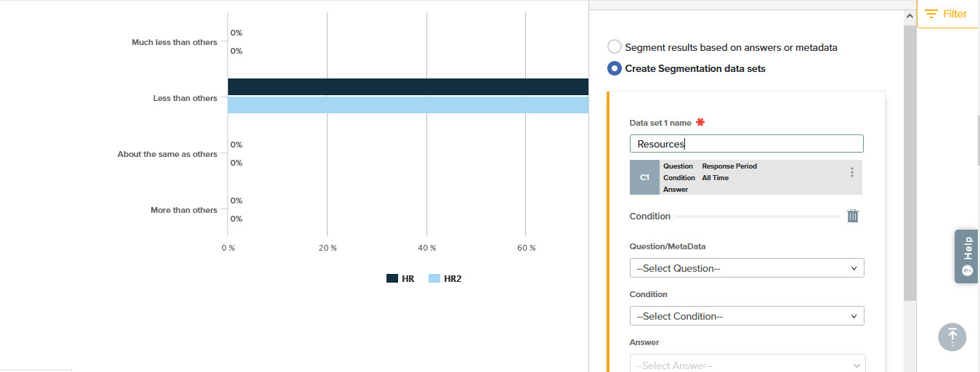Screen dimensions: 980x372
Task: Delete condition using the trash icon
Action: [853, 216]
